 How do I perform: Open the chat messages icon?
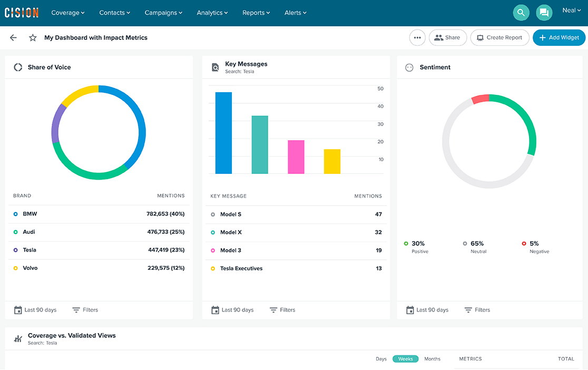point(544,13)
